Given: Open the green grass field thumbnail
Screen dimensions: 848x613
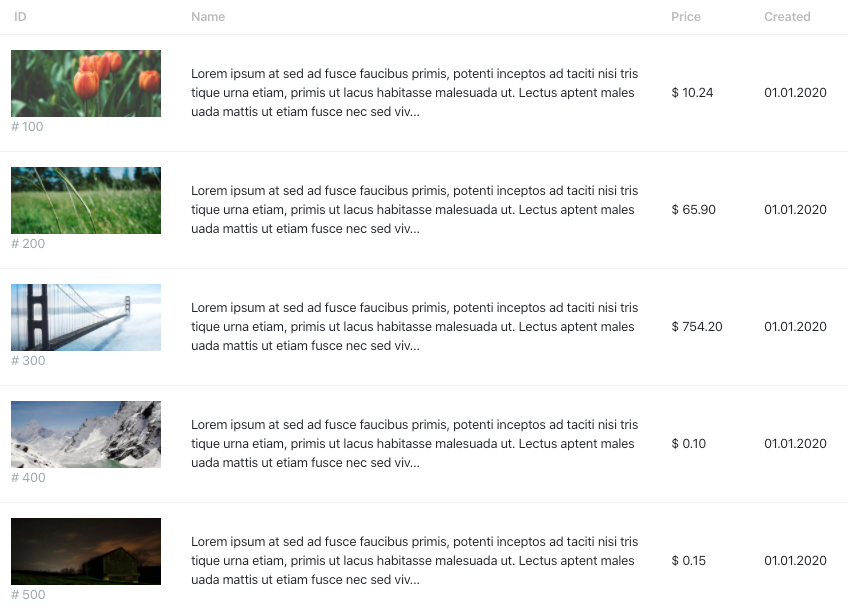Looking at the screenshot, I should coord(86,200).
